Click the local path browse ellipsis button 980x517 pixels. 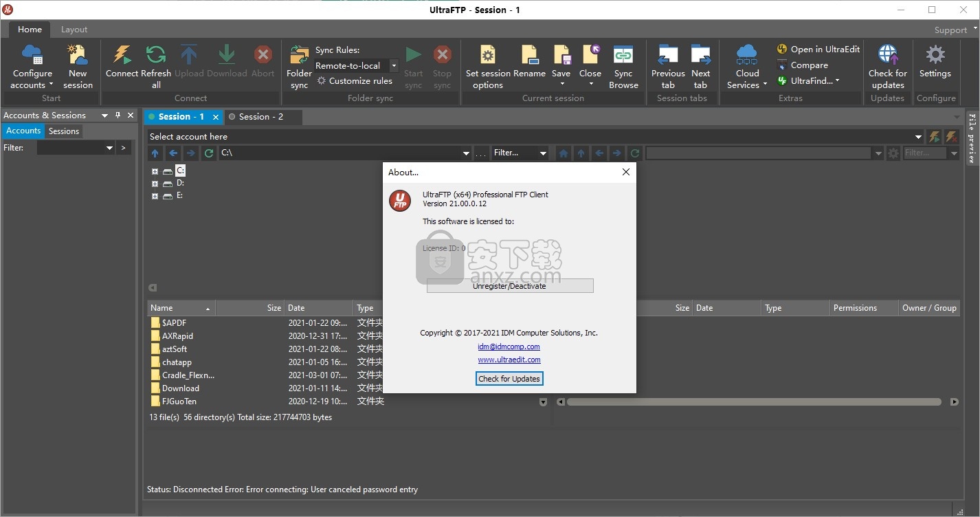coord(481,153)
